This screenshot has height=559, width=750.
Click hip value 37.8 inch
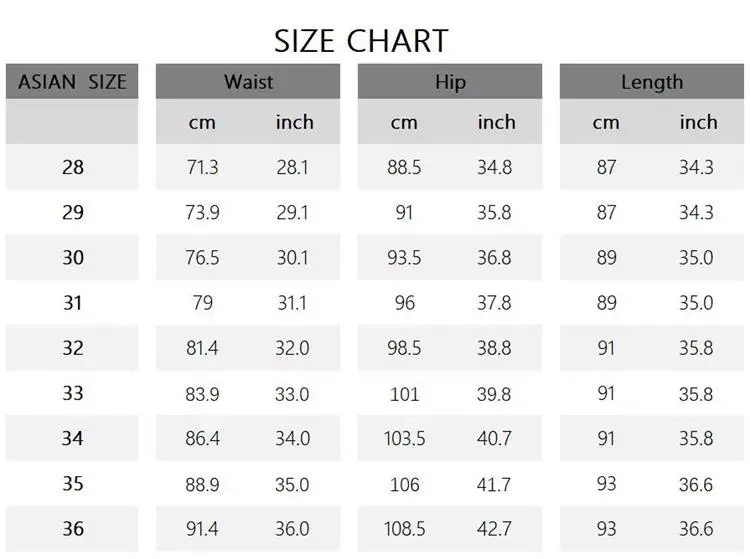point(494,303)
